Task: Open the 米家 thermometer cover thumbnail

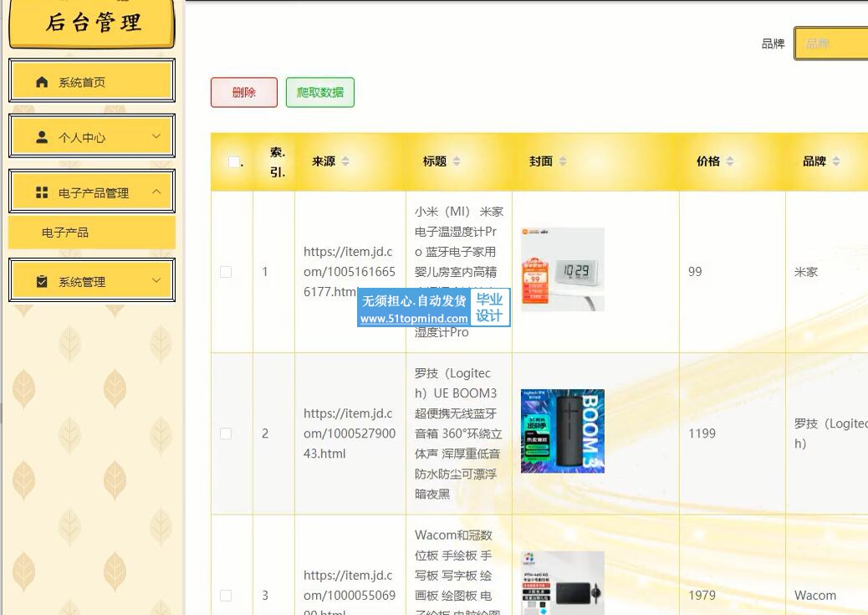Action: click(563, 269)
